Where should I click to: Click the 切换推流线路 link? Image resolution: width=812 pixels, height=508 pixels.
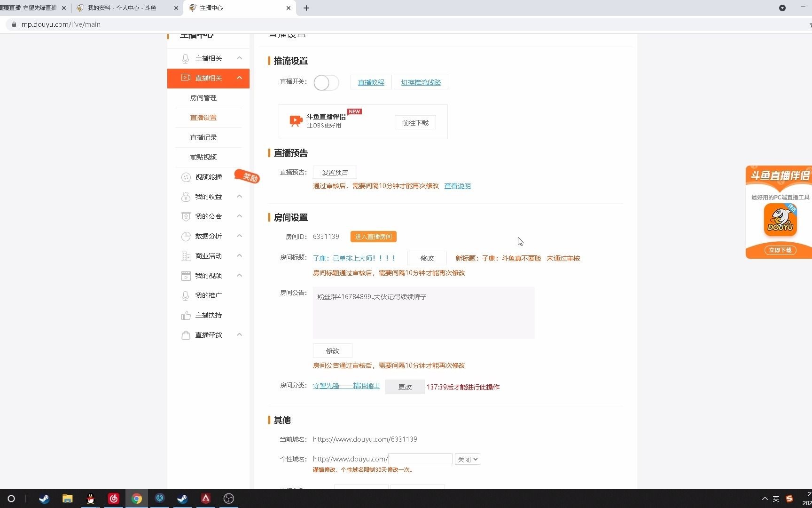pos(421,82)
